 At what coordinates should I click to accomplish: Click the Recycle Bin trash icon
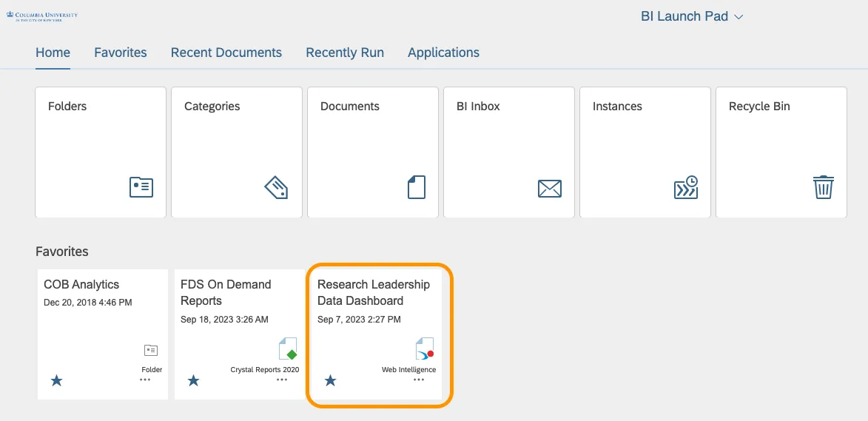pyautogui.click(x=823, y=187)
